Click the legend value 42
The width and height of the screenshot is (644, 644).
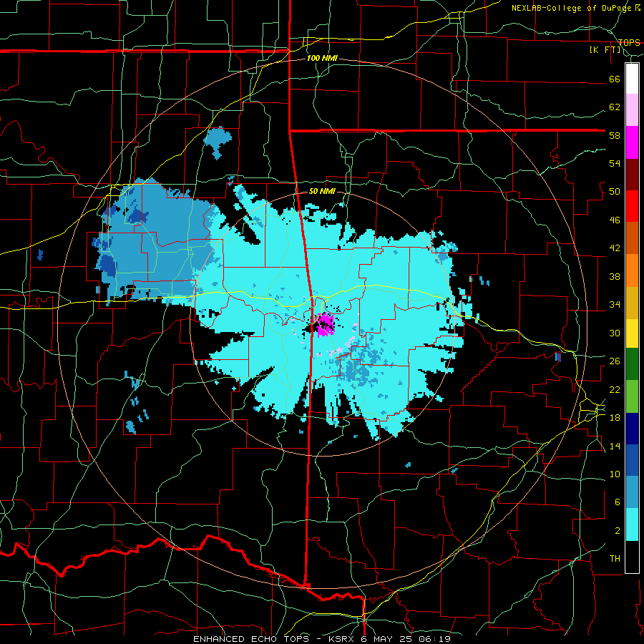click(615, 248)
